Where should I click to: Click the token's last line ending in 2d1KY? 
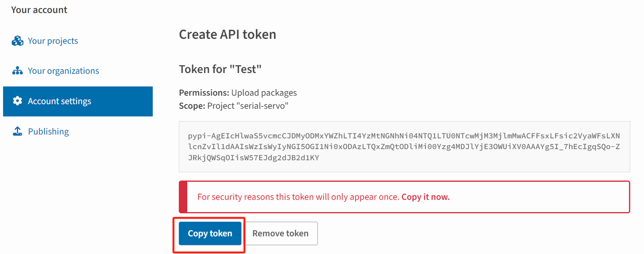[x=254, y=158]
